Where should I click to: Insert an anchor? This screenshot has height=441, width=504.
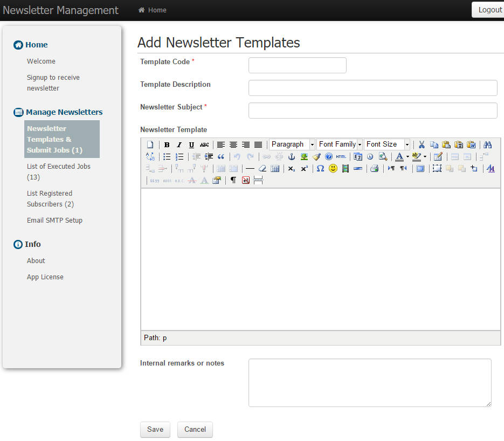tap(292, 156)
